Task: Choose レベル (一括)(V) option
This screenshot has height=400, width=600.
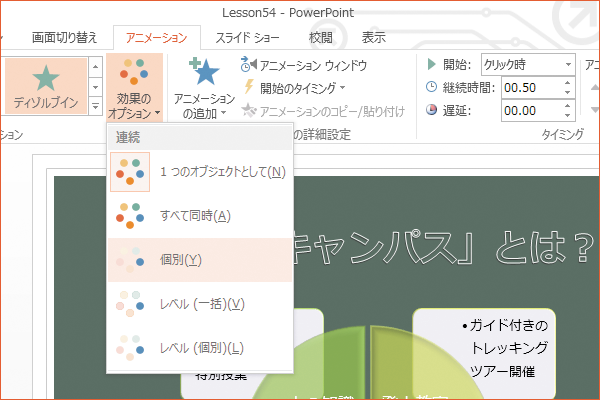Action: (x=200, y=304)
